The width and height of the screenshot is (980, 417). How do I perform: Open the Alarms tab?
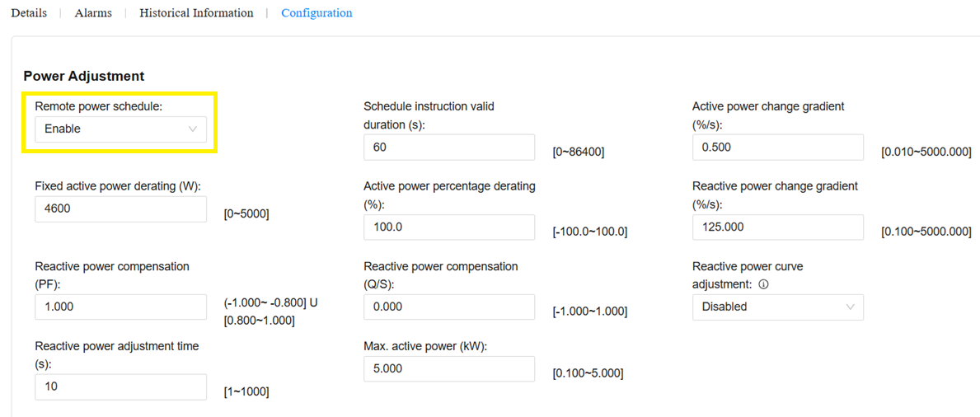coord(93,13)
